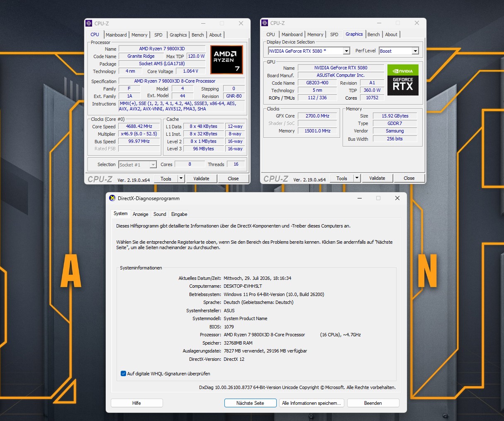Click the Speicher value 32768MB RAM
This screenshot has height=421, width=504.
pos(238,343)
